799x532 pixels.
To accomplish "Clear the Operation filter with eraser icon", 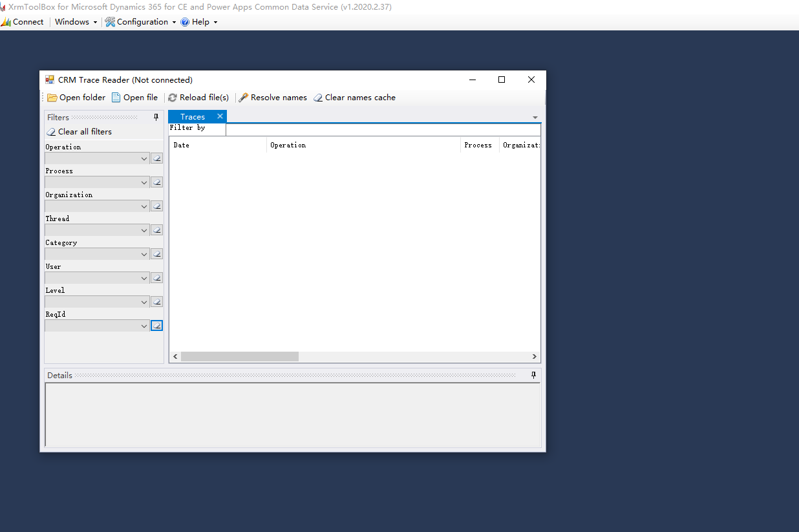I will pyautogui.click(x=156, y=158).
